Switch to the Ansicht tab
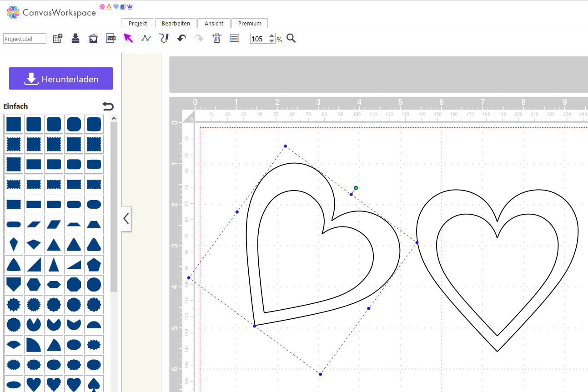This screenshot has width=588, height=392. [x=214, y=23]
